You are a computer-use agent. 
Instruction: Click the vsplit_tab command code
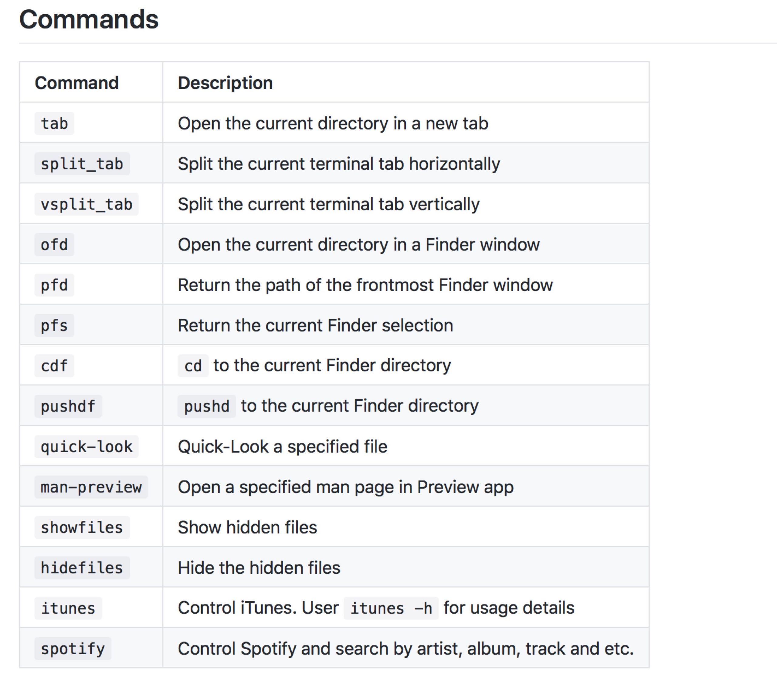point(87,205)
